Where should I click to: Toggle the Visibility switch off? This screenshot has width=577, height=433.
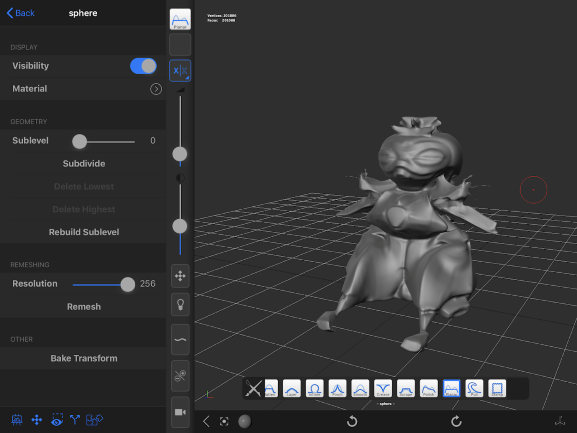(x=143, y=66)
